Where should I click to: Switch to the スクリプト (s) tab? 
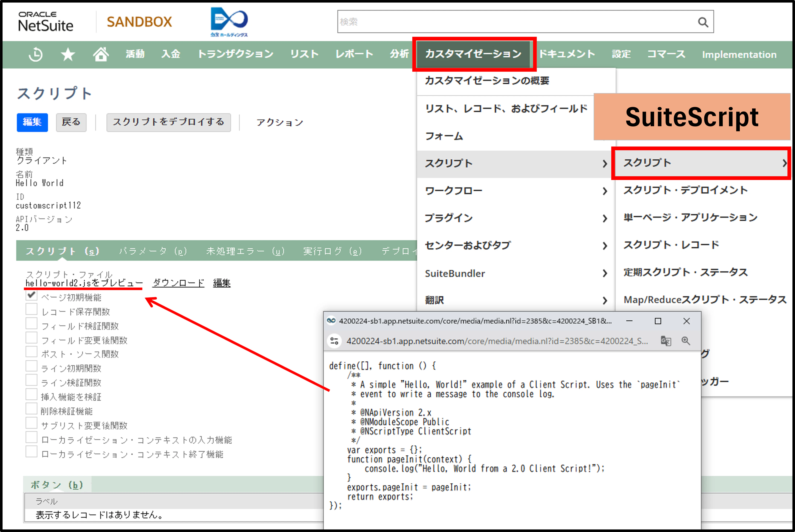click(62, 251)
